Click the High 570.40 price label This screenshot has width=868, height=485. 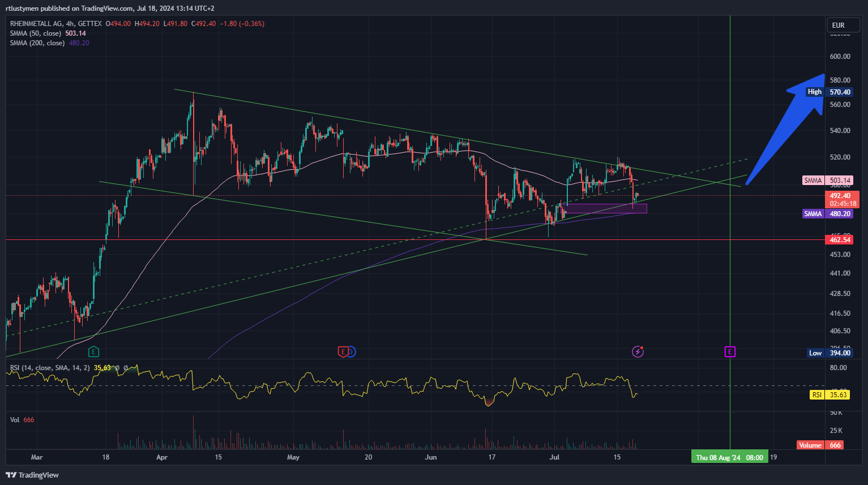[x=829, y=92]
